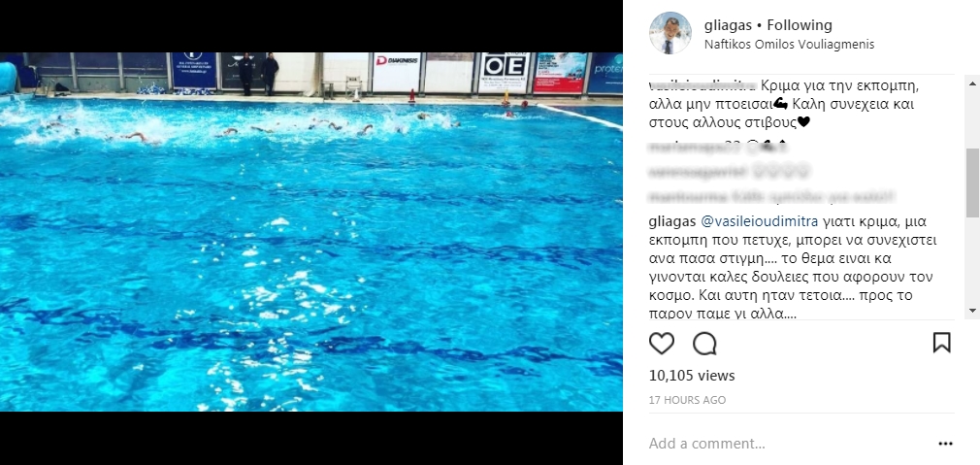
Task: Toggle the Following status button
Action: point(800,25)
